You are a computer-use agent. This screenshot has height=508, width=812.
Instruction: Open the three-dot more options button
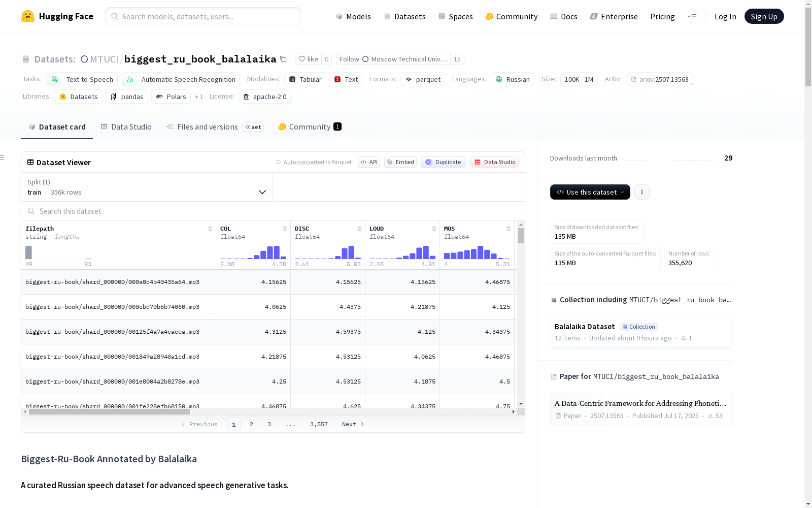pos(642,192)
